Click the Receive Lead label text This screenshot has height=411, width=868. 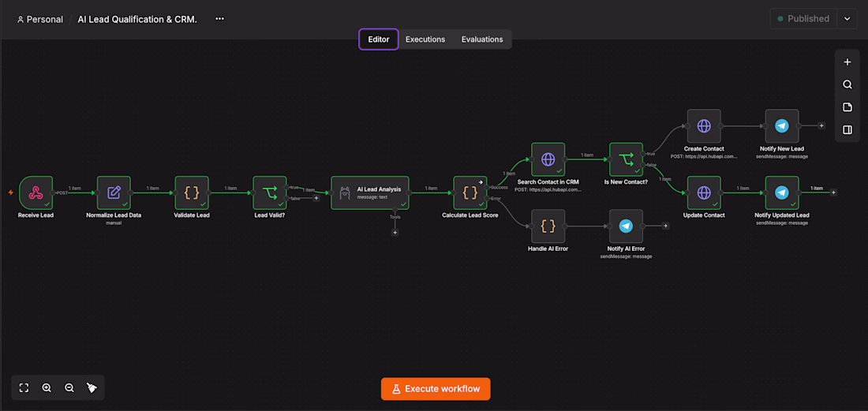tap(36, 215)
